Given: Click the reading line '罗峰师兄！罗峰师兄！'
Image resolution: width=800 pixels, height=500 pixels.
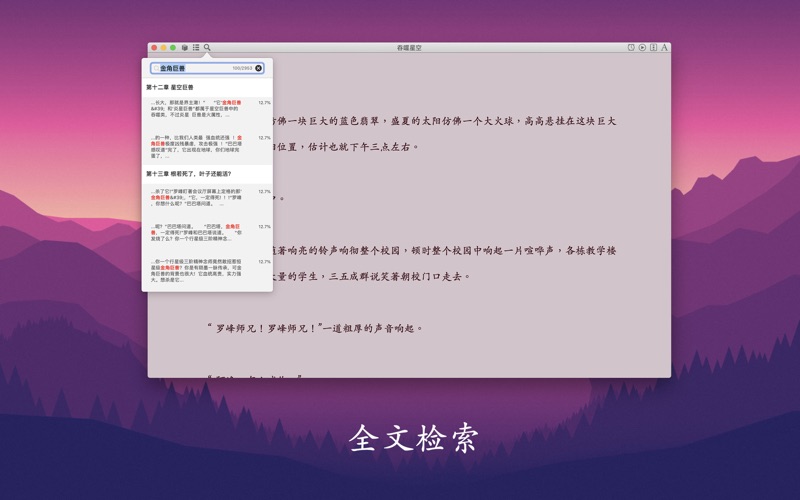Looking at the screenshot, I should 315,328.
